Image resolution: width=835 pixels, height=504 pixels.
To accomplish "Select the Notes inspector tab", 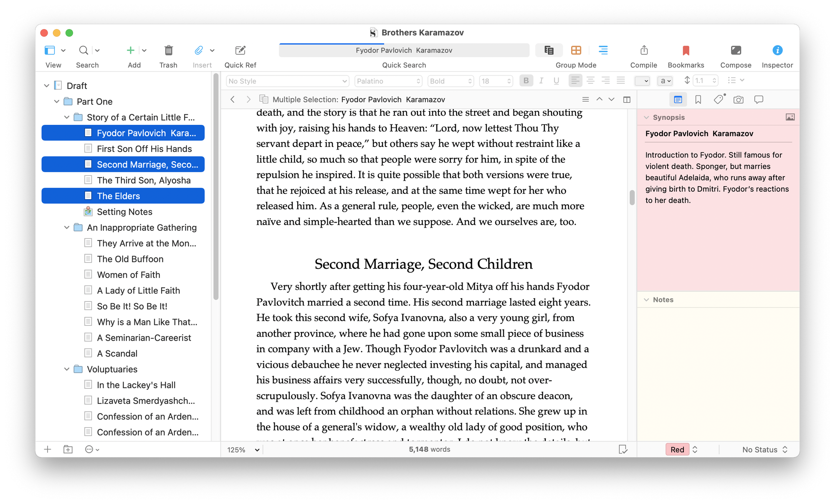I will [x=678, y=100].
